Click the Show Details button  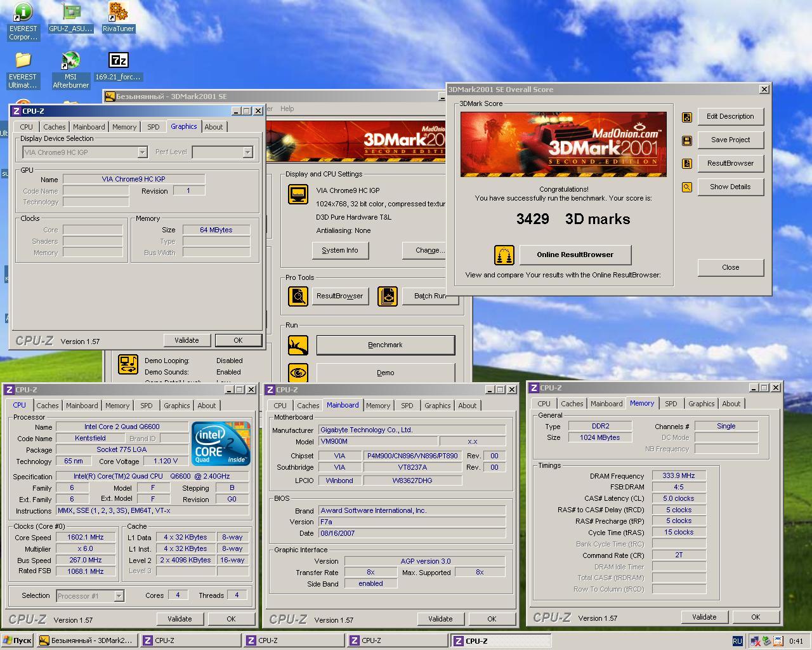(x=730, y=187)
